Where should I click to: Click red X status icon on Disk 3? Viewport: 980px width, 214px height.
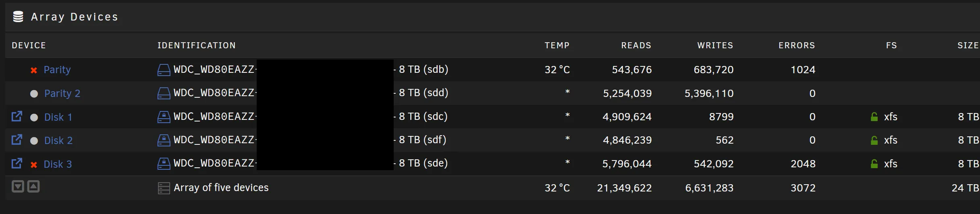click(34, 165)
